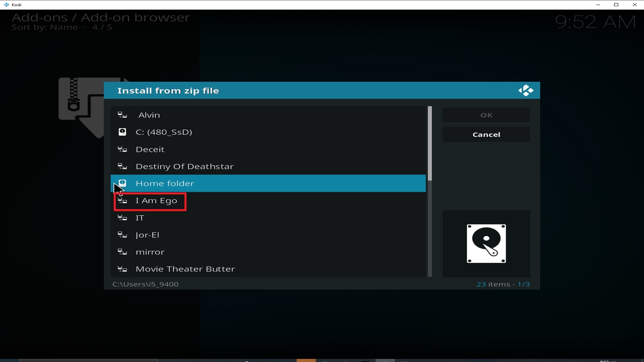Click the network icon next to mirror
Screen dimensions: 644x362
[x=122, y=252]
